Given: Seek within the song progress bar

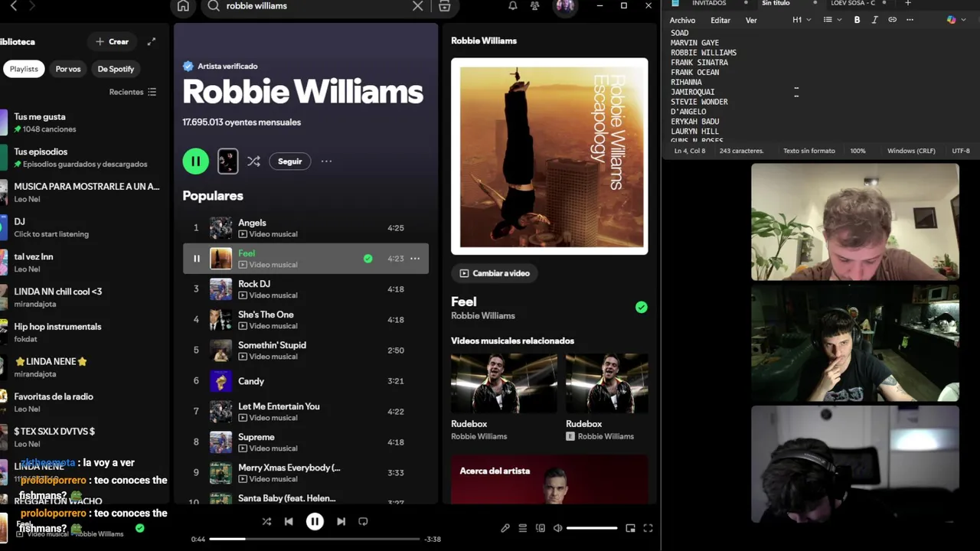Looking at the screenshot, I should (315, 539).
